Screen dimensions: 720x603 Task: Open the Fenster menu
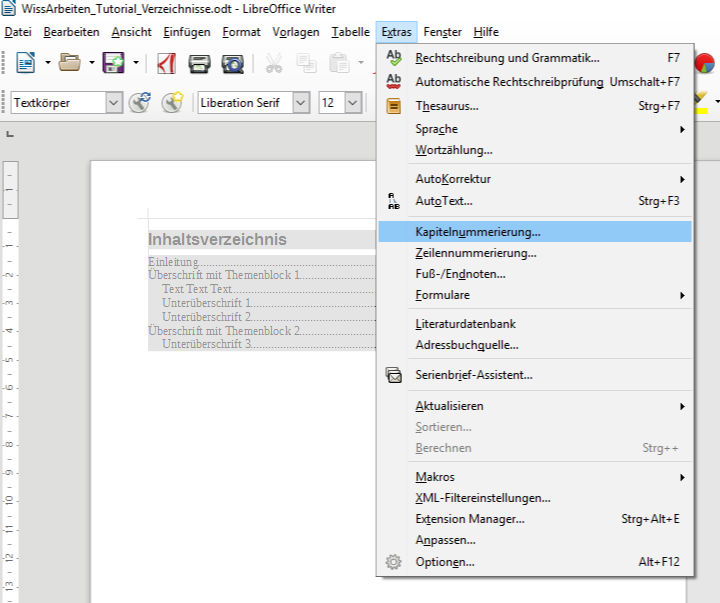pos(442,32)
